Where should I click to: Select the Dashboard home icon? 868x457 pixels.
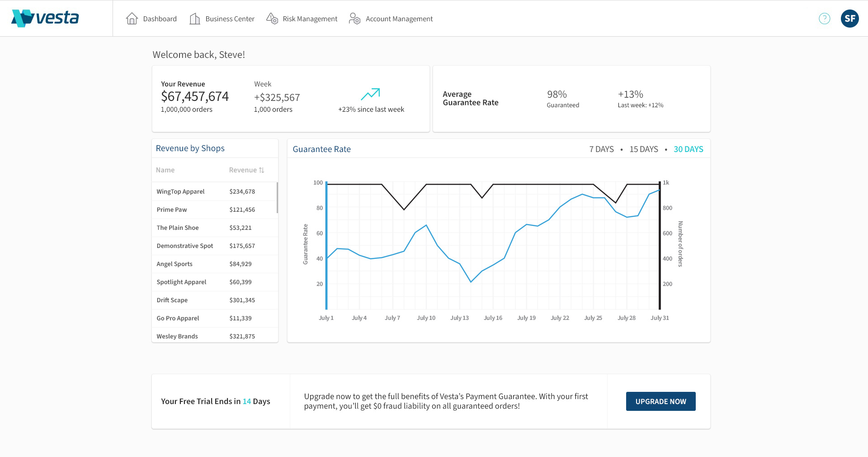point(132,18)
